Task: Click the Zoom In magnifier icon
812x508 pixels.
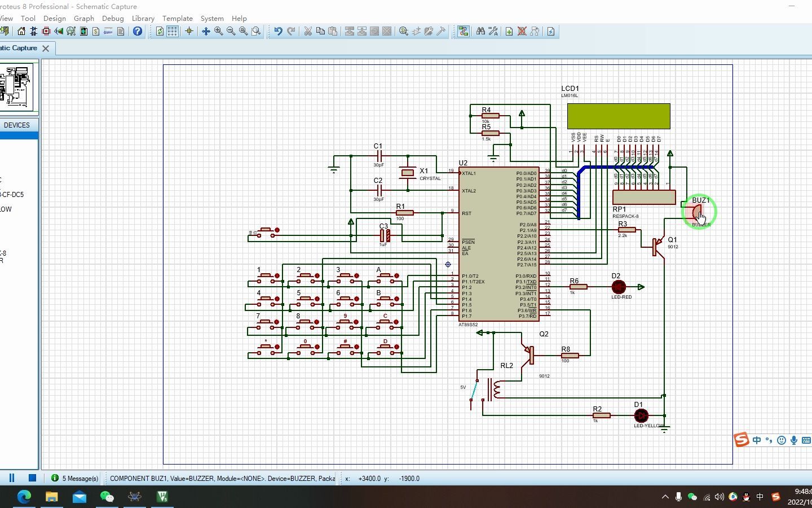Action: tap(218, 32)
